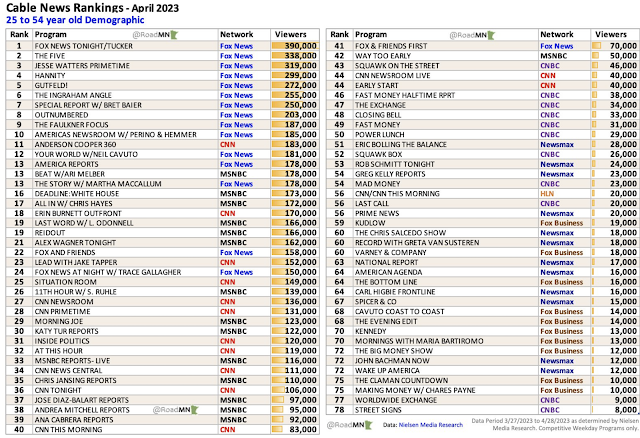
Task: Click 'RECORD WITH GRETA VAN SUSTEREN' text
Action: (x=417, y=242)
